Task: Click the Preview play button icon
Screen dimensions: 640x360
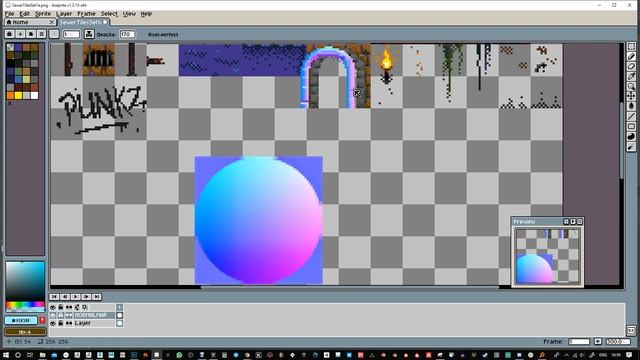Action: tap(573, 221)
